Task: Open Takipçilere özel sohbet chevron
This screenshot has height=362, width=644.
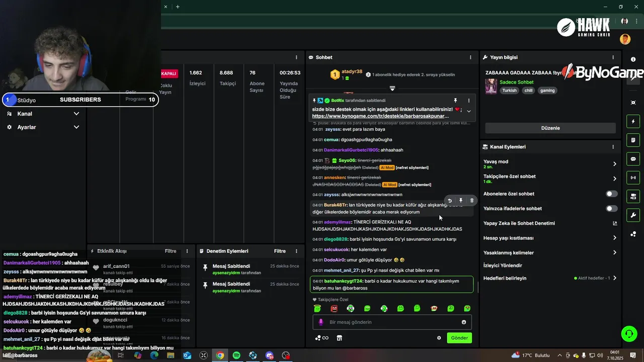Action: 614,178
